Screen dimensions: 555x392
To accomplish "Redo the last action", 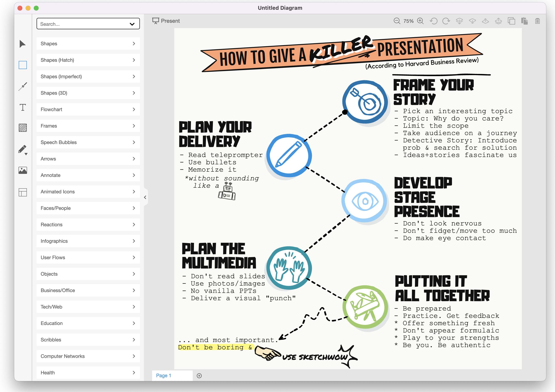I will click(x=446, y=21).
